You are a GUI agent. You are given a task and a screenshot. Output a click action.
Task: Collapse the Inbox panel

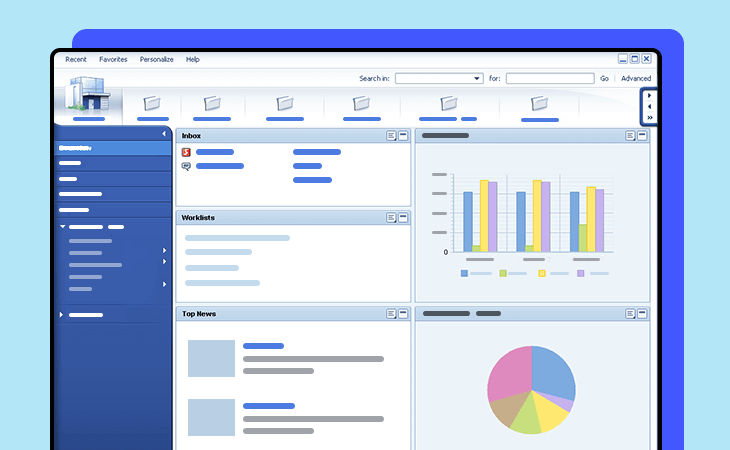click(x=403, y=135)
